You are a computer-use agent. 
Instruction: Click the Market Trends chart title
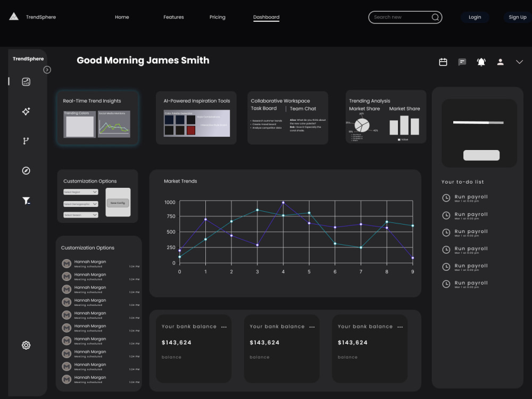tap(180, 181)
